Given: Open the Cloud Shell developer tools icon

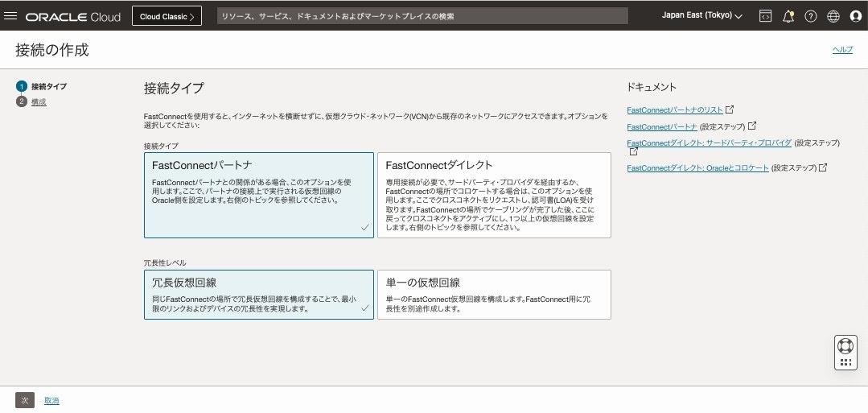Looking at the screenshot, I should click(x=765, y=16).
